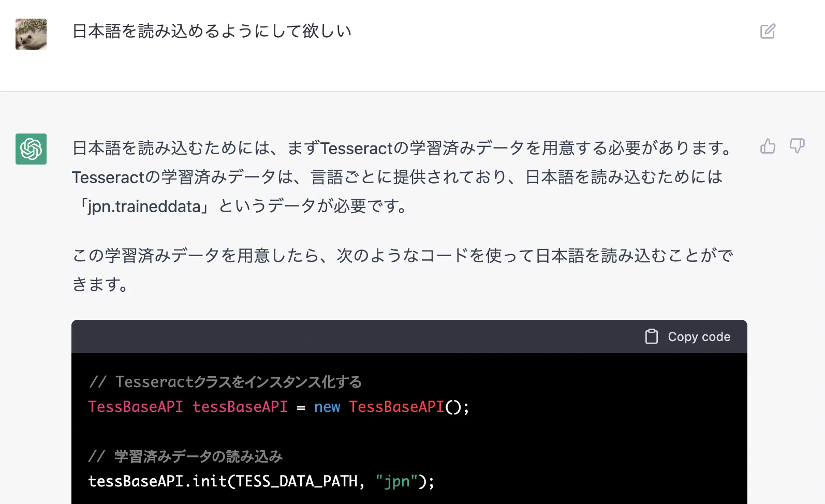Click the thumbs down icon
The image size is (825, 504).
click(x=797, y=146)
